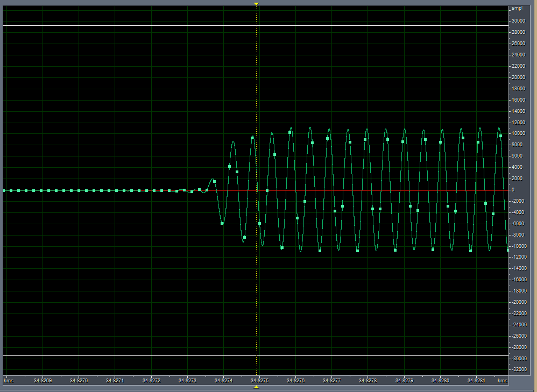Click the -4000 amplitude scale label
The image size is (537, 392).
pyautogui.click(x=517, y=212)
